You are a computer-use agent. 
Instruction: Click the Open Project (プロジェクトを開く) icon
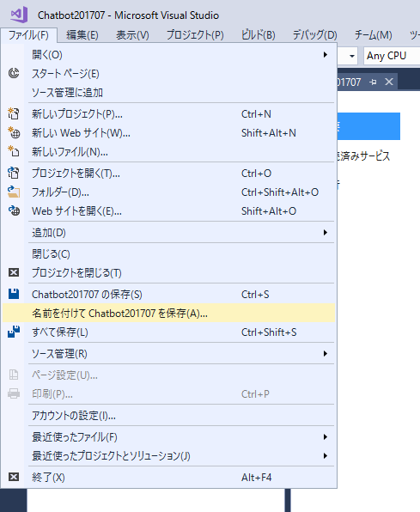[x=14, y=173]
